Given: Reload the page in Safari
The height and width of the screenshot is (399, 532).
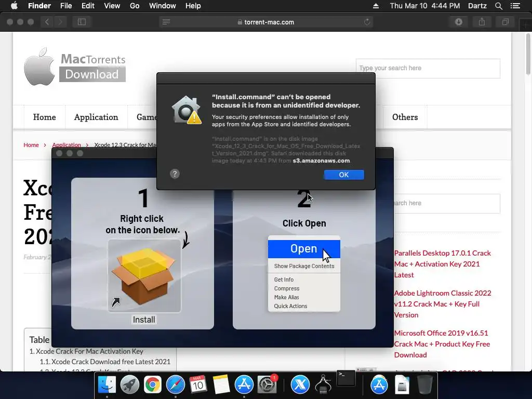Looking at the screenshot, I should coord(367,22).
